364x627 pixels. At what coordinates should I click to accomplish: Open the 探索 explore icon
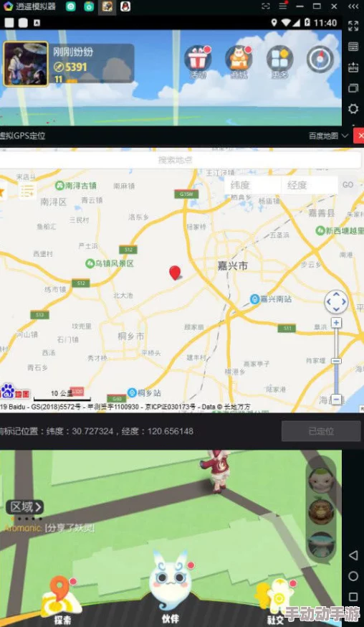click(x=62, y=599)
